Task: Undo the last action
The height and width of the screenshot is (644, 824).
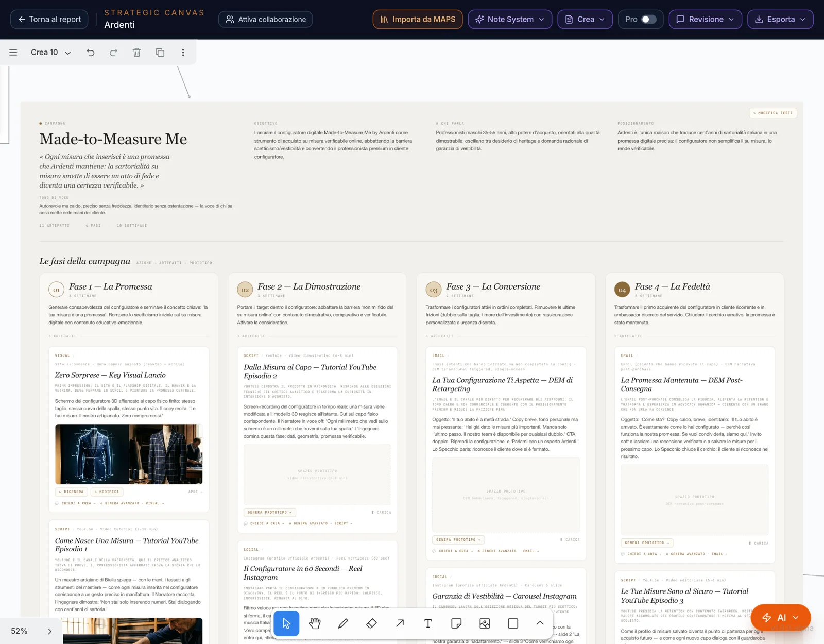Action: click(x=91, y=53)
